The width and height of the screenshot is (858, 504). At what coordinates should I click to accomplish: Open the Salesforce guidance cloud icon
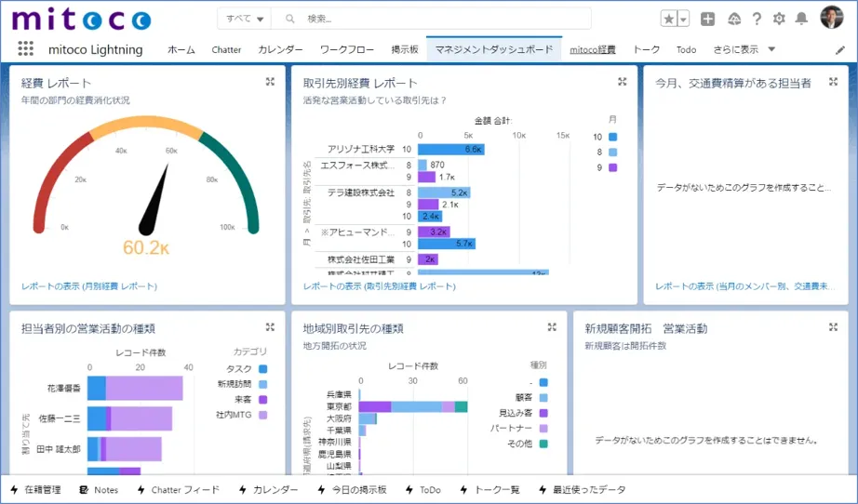point(734,19)
